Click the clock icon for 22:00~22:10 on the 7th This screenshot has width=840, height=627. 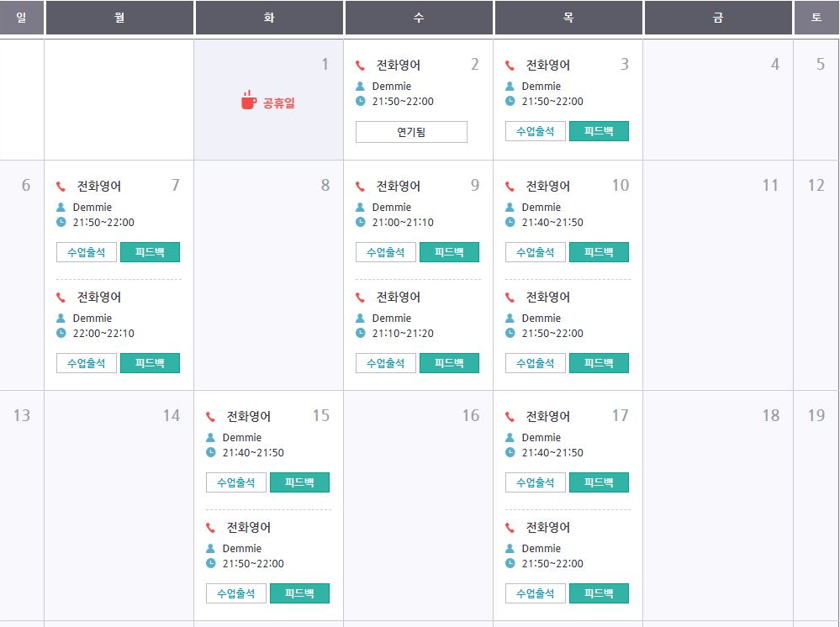click(61, 333)
